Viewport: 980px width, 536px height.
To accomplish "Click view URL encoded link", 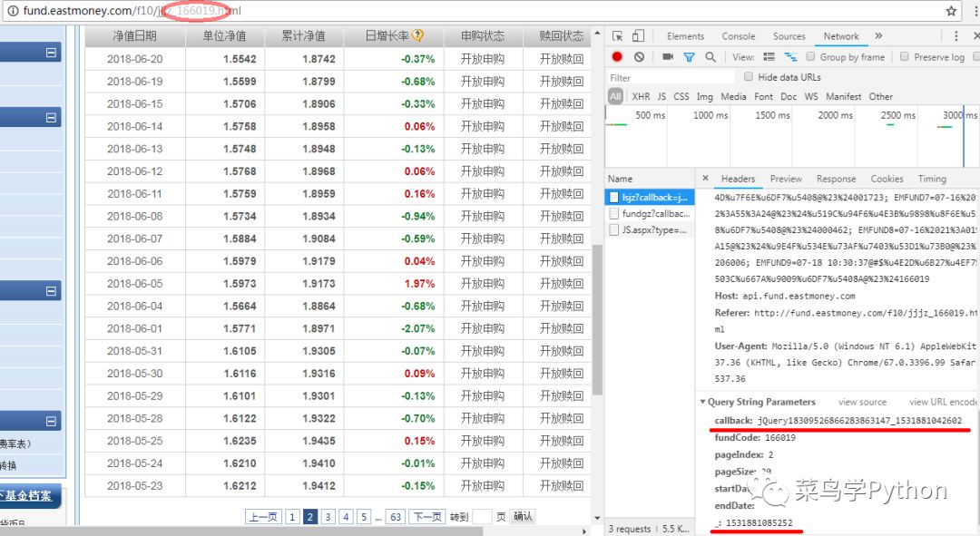I will click(943, 402).
